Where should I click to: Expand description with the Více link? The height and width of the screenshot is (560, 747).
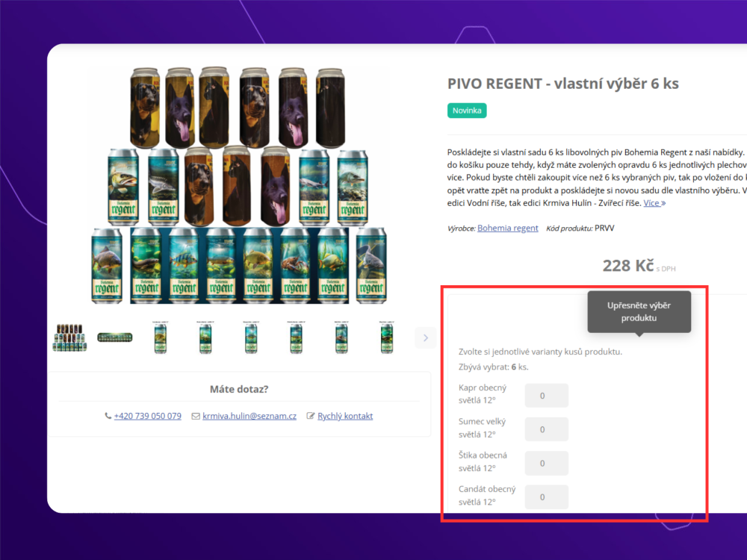654,203
